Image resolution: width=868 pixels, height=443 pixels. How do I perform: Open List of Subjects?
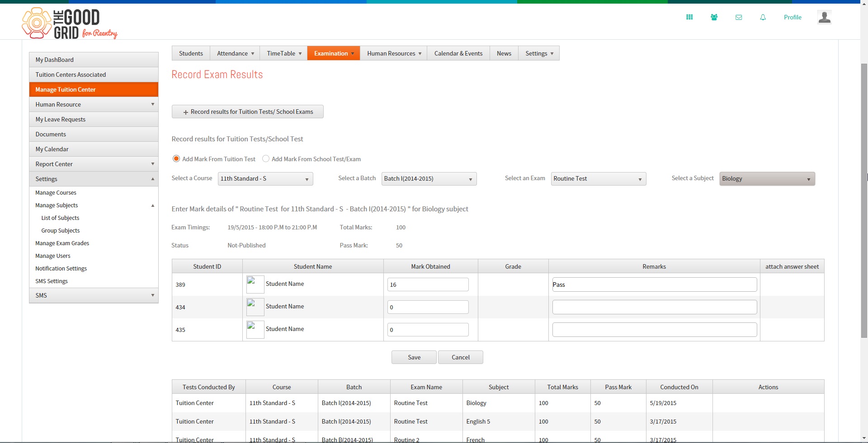60,218
